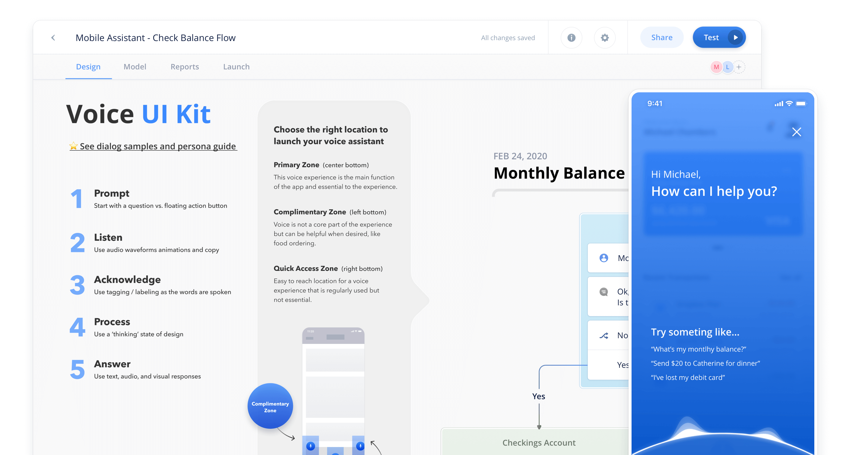
Task: Select suggestion 'What's my monthly balance?'
Action: 699,349
